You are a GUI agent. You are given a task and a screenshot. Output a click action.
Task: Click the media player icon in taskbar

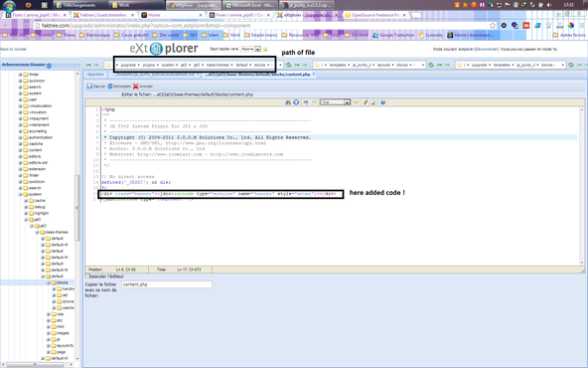click(45, 5)
